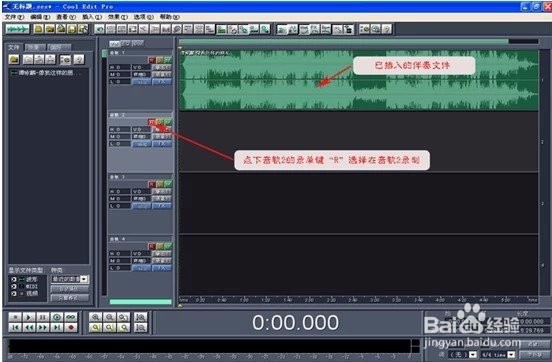Open the 文件 menu in menu bar
Viewport: 552px width, 362px height.
(14, 17)
